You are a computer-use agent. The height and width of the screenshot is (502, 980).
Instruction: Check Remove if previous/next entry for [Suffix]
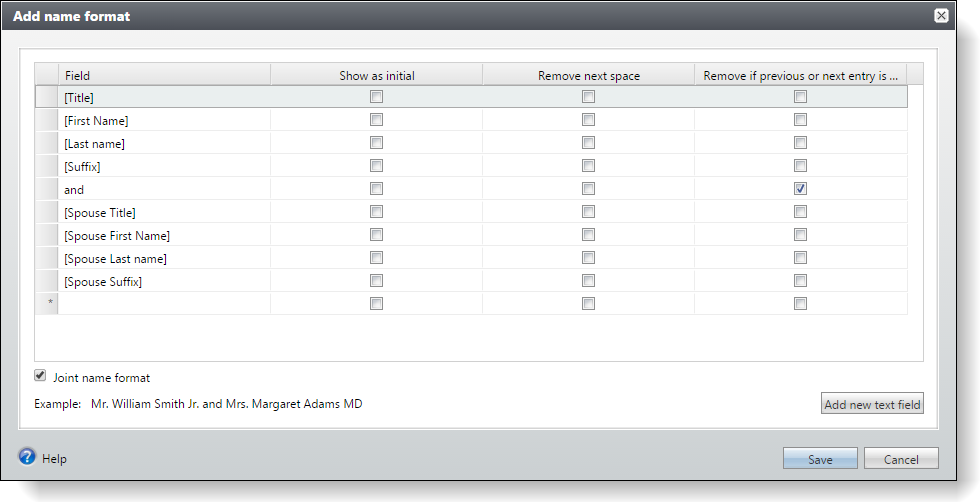tap(800, 166)
